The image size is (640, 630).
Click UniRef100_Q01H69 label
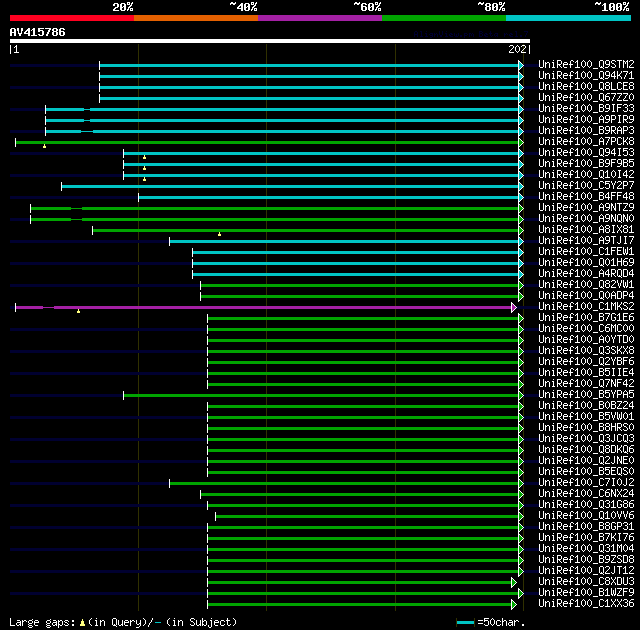click(x=586, y=263)
